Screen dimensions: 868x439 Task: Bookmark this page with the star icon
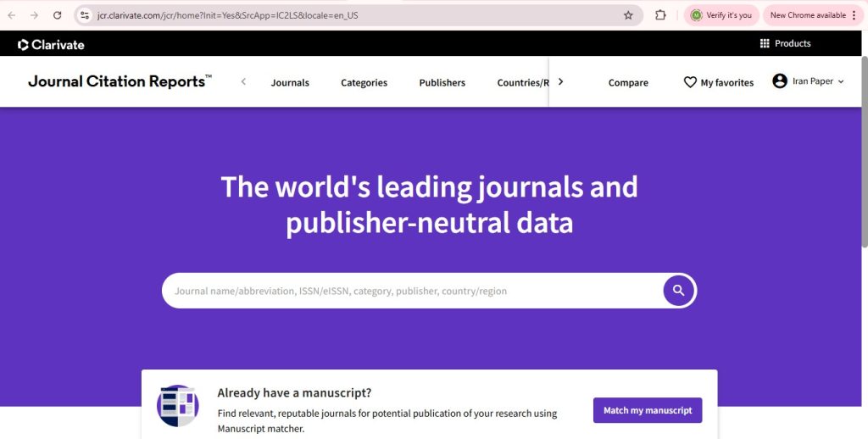pos(628,15)
